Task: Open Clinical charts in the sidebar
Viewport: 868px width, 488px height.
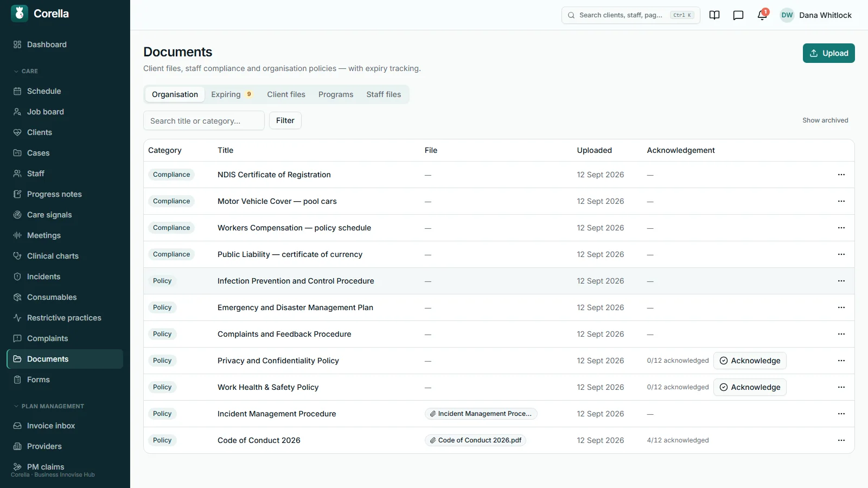Action: (x=65, y=256)
